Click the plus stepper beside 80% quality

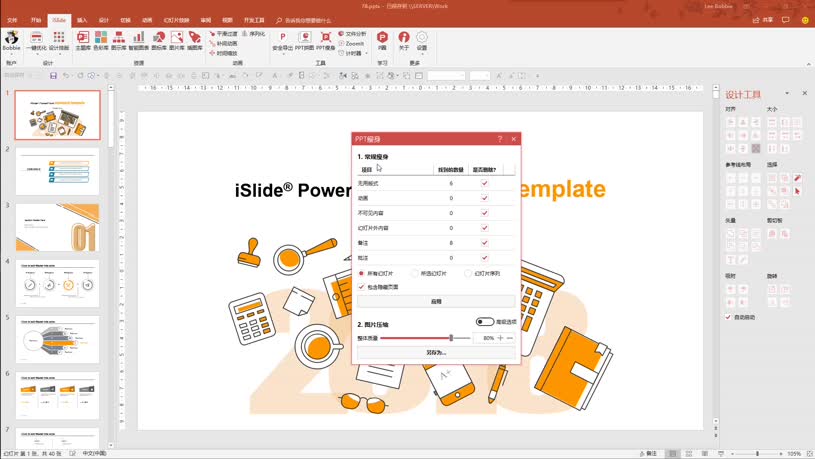(x=501, y=338)
